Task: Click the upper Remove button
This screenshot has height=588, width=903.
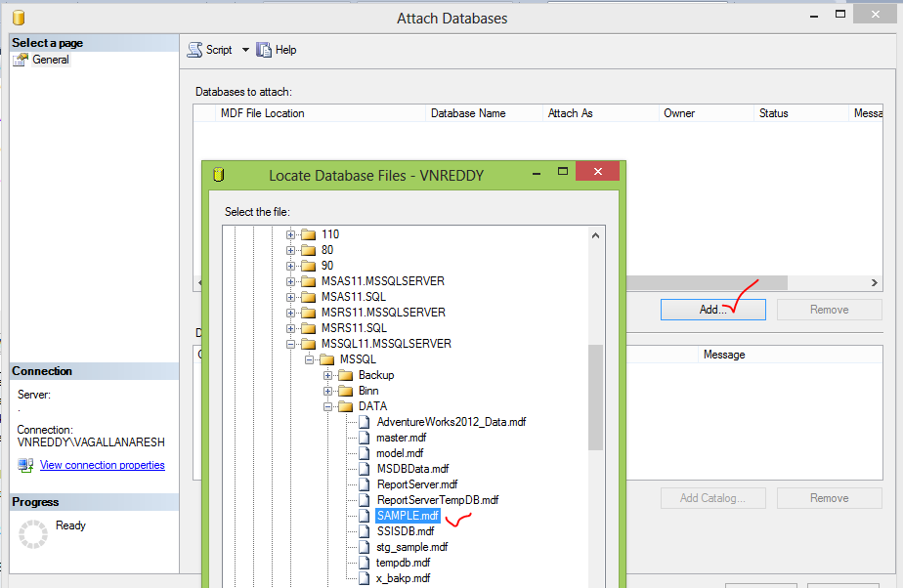Action: [x=830, y=310]
